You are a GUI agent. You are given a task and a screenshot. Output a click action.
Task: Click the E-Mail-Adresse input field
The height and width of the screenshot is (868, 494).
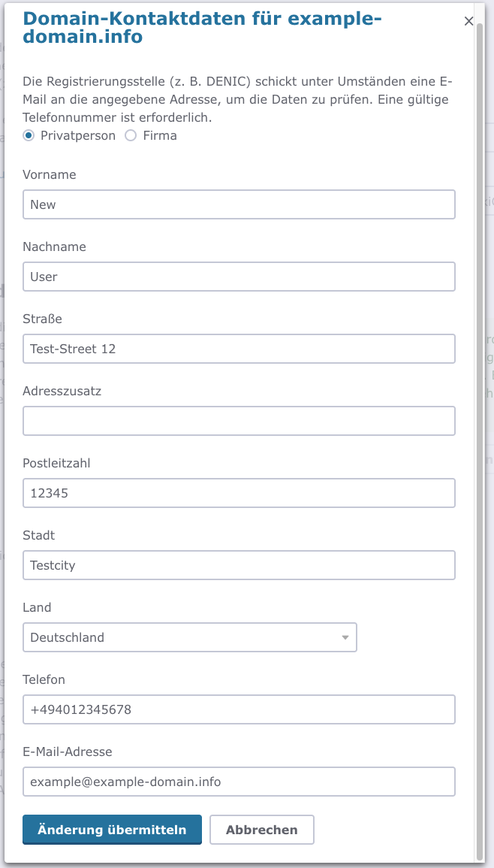click(x=239, y=782)
